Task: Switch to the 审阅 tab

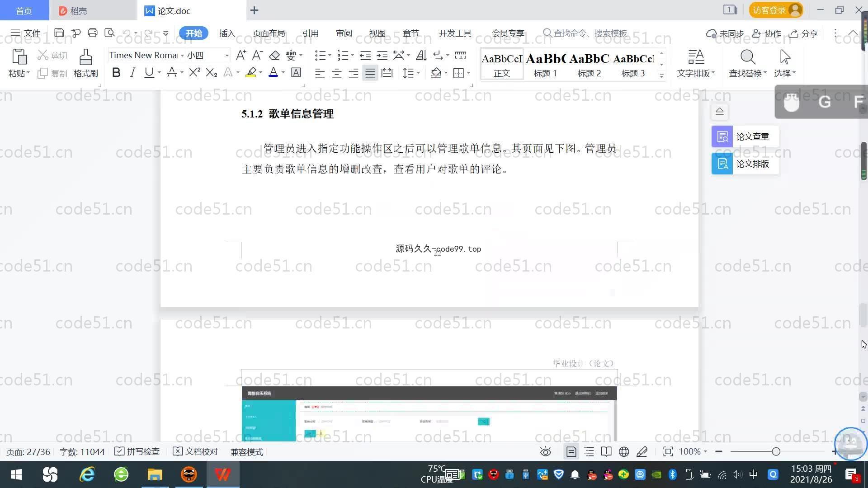Action: pyautogui.click(x=344, y=33)
